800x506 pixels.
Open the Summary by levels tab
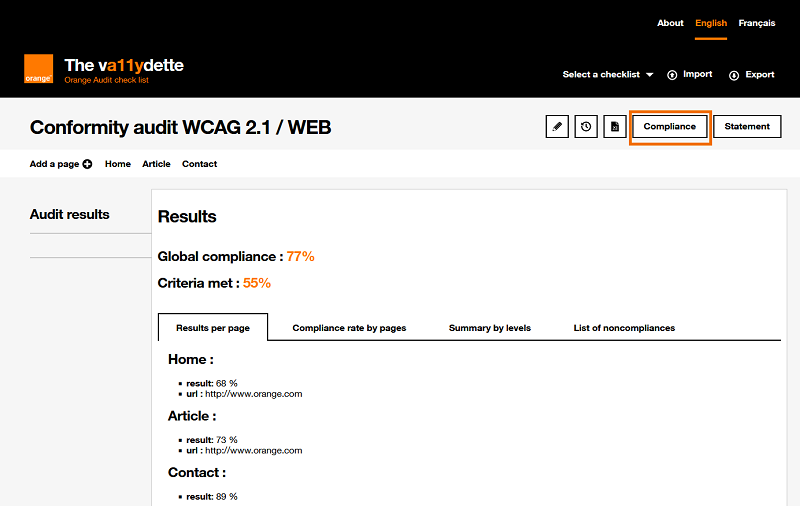click(489, 328)
